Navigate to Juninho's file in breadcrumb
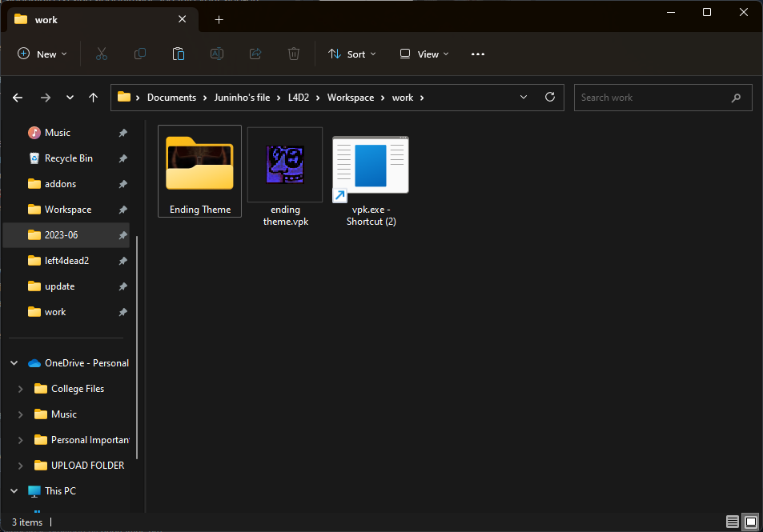The width and height of the screenshot is (763, 532). click(242, 98)
